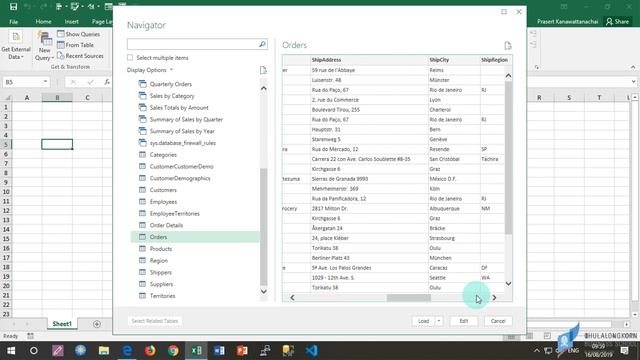The width and height of the screenshot is (640, 360).
Task: Click the search magnifier icon in Navigator
Action: (x=262, y=44)
